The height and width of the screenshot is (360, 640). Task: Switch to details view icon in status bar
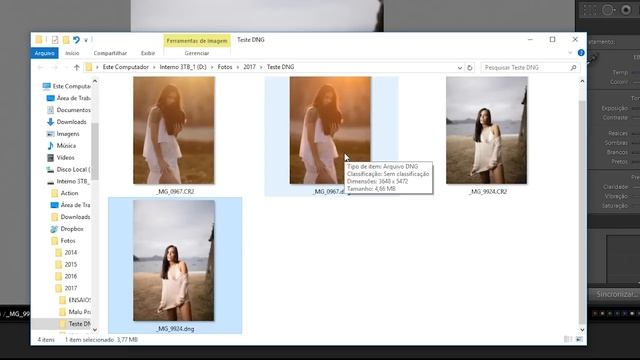[568, 339]
